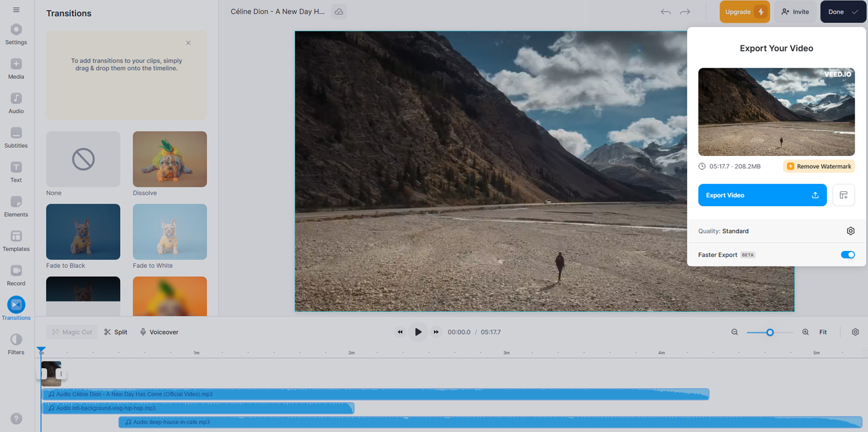
Task: Select the deep-house-in-cafe audio track
Action: tap(490, 422)
